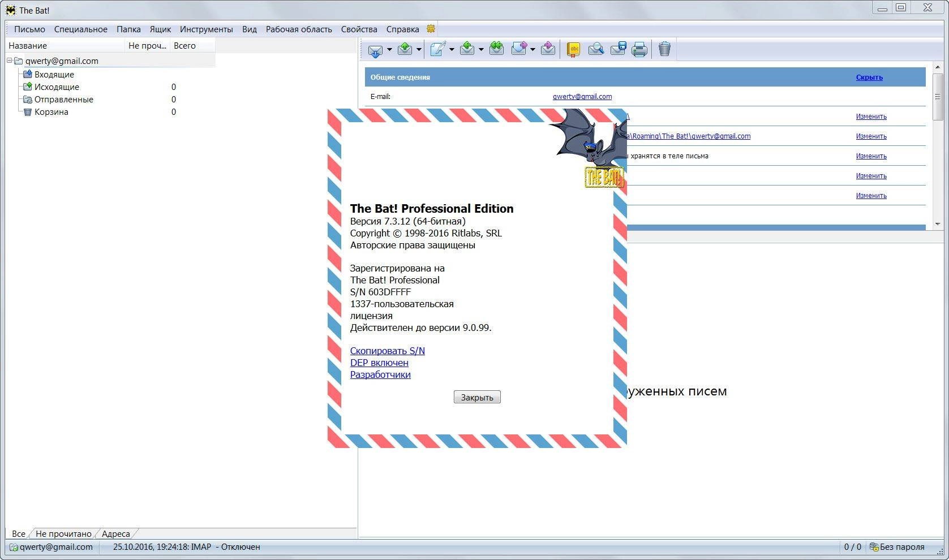Click the Разработчики link
The width and height of the screenshot is (949, 560).
click(x=380, y=374)
